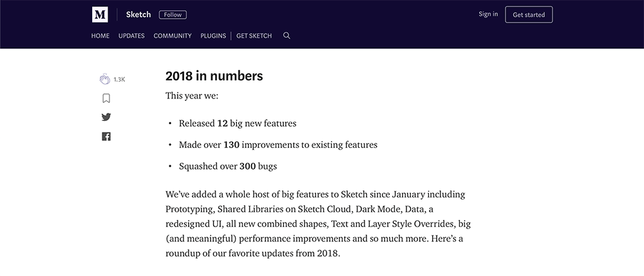Click the '130 improvements' bullet text
This screenshot has width=644, height=276.
(x=278, y=145)
